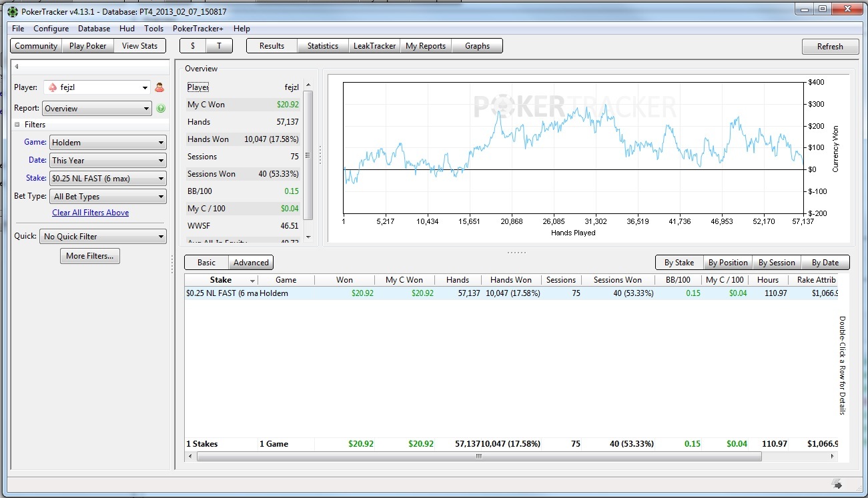Group results By Position
Viewport: 868px width, 498px height.
(728, 263)
